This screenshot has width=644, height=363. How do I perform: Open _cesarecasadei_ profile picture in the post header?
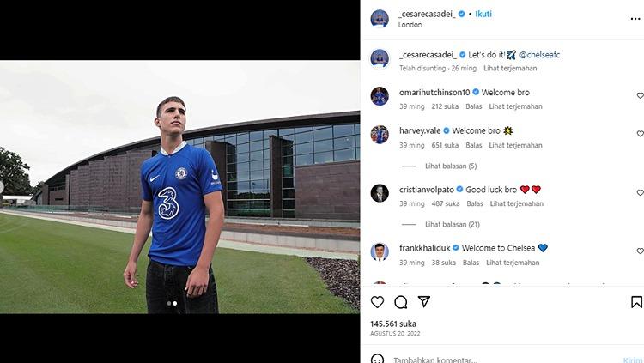380,19
